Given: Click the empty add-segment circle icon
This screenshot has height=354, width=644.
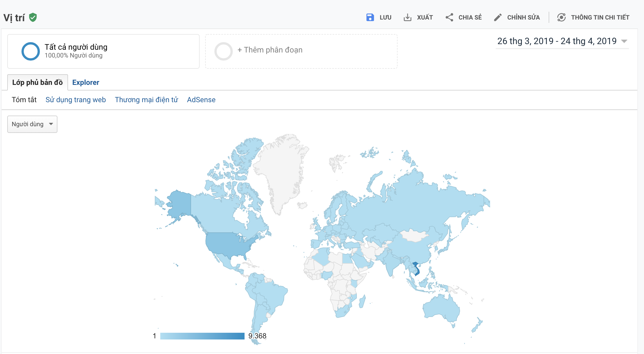Looking at the screenshot, I should 223,51.
